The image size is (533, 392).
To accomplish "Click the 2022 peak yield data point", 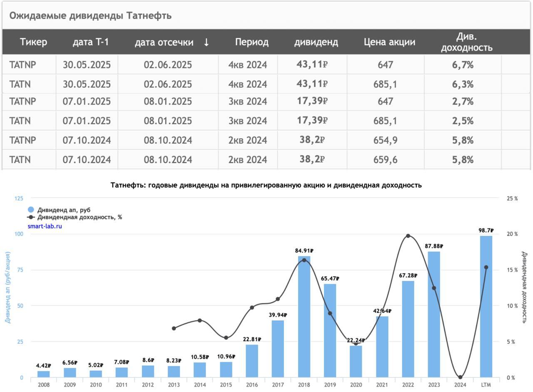I will (x=408, y=236).
